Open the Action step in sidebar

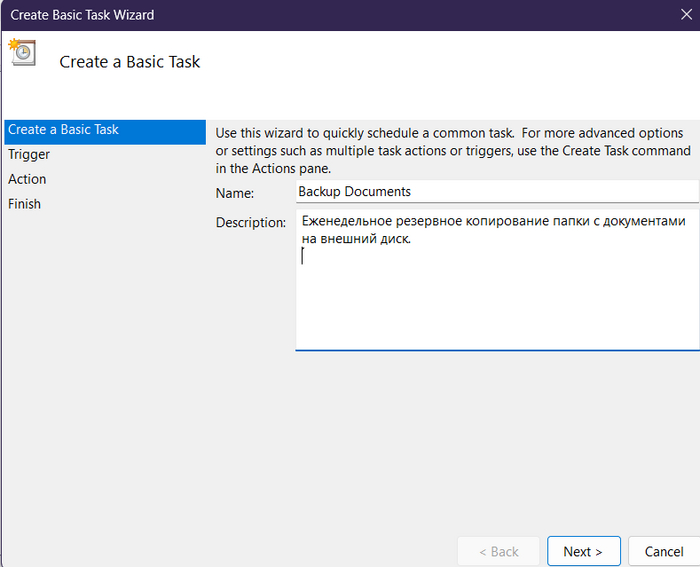coord(27,179)
